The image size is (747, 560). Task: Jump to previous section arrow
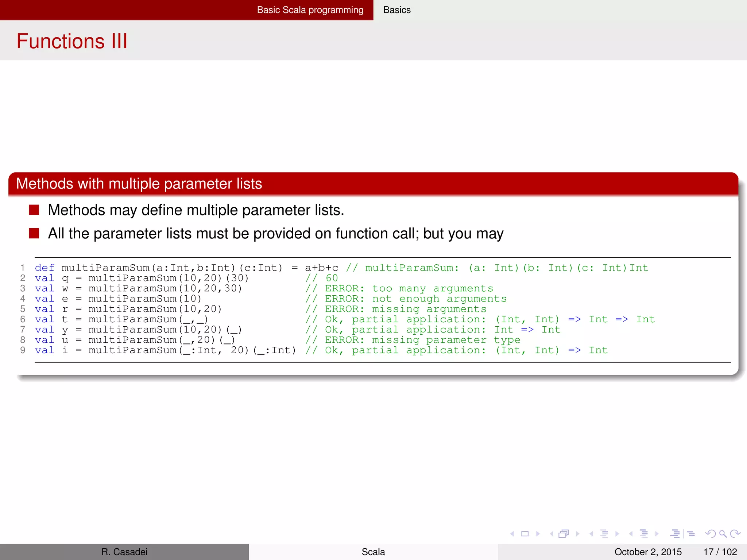pos(631,534)
